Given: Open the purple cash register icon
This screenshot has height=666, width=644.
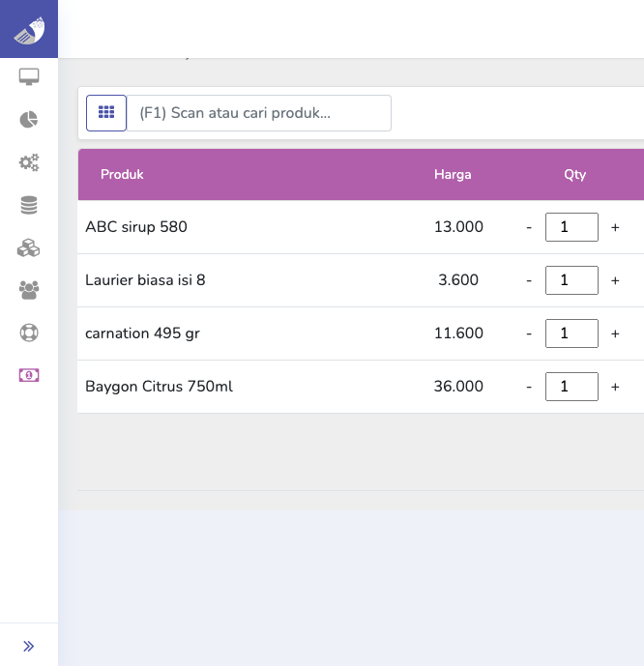Looking at the screenshot, I should [x=29, y=375].
